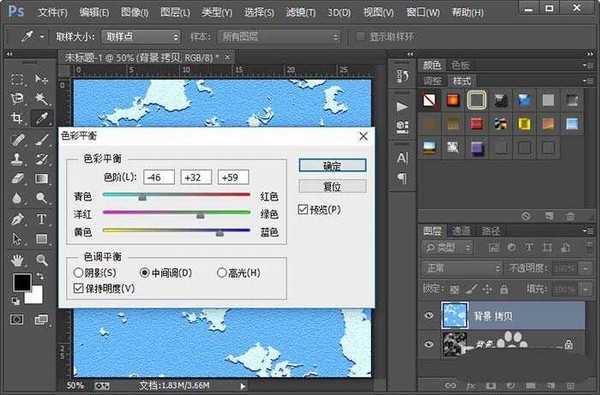Image resolution: width=600 pixels, height=395 pixels.
Task: Switch to the 调整 tab
Action: click(x=433, y=81)
